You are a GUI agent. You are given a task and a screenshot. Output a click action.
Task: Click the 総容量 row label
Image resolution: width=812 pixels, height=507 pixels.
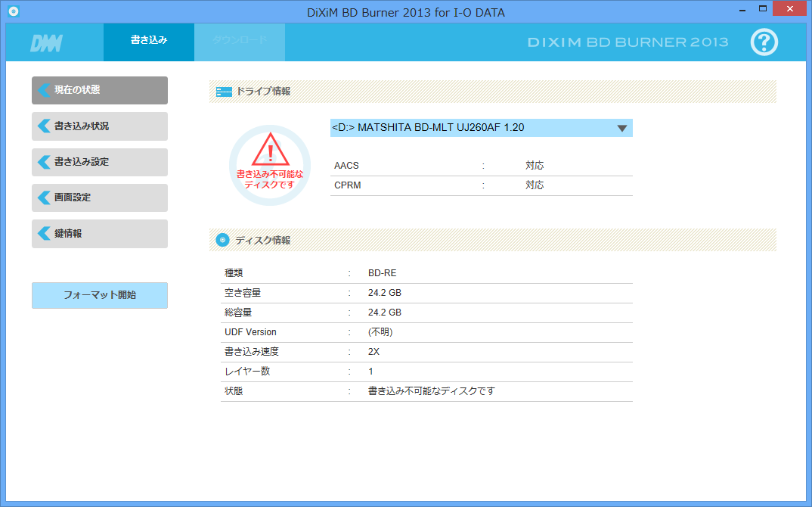(x=238, y=313)
